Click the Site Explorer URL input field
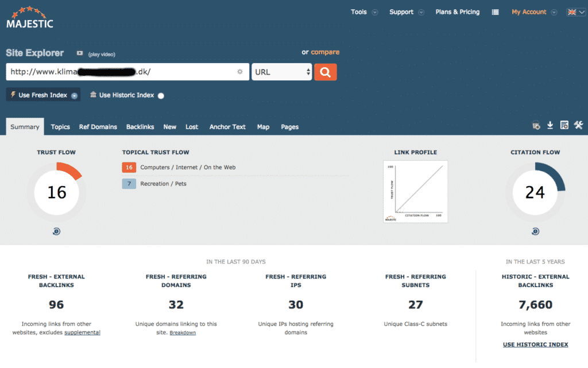 [127, 72]
